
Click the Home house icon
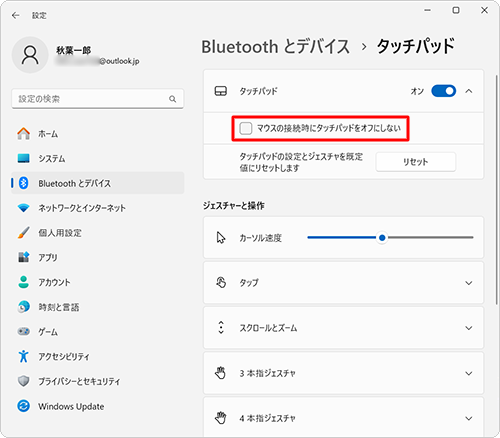click(x=24, y=134)
